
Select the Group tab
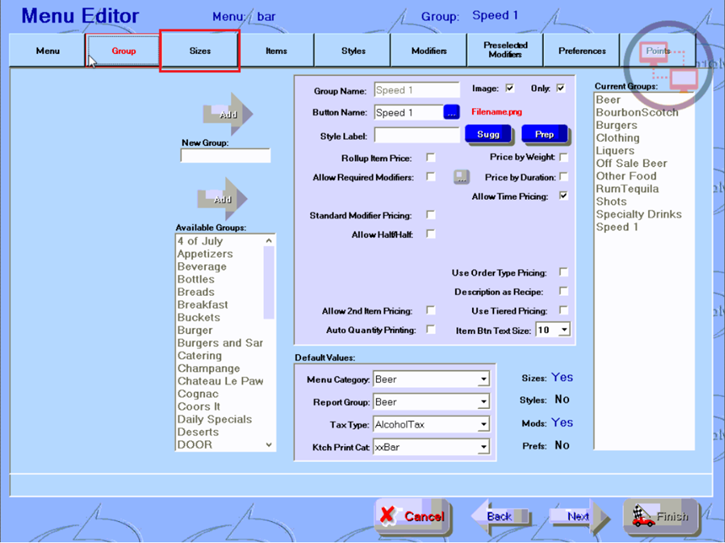pos(123,51)
